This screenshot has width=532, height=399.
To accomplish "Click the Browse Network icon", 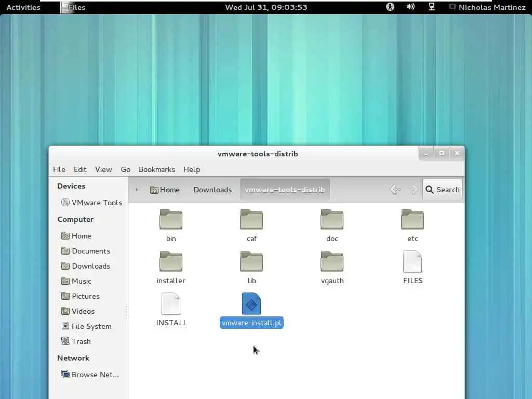I will [65, 374].
